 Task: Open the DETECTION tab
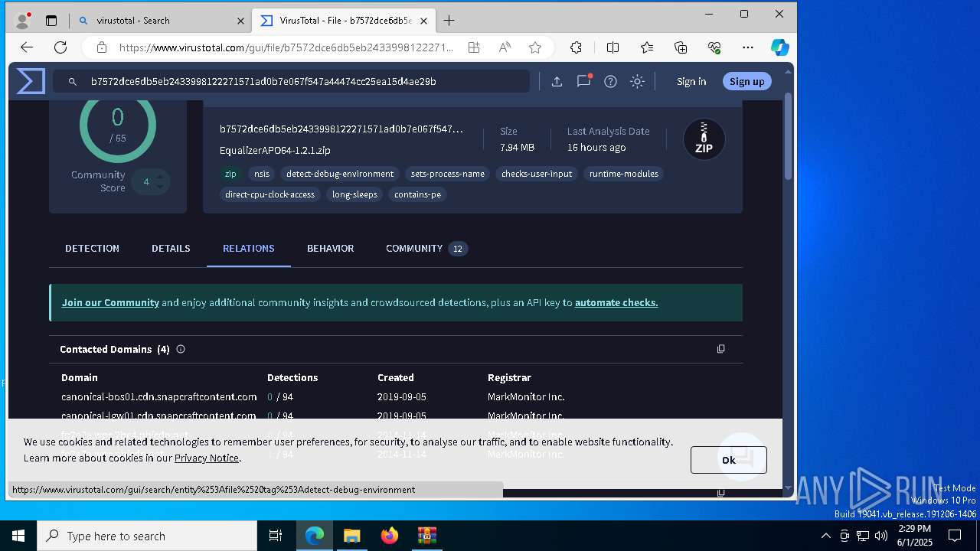92,248
